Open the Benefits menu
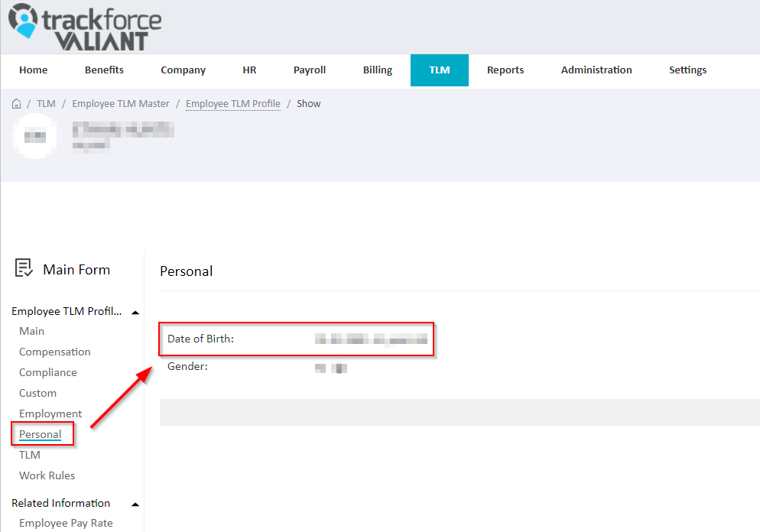Viewport: 760px width, 532px height. 104,70
